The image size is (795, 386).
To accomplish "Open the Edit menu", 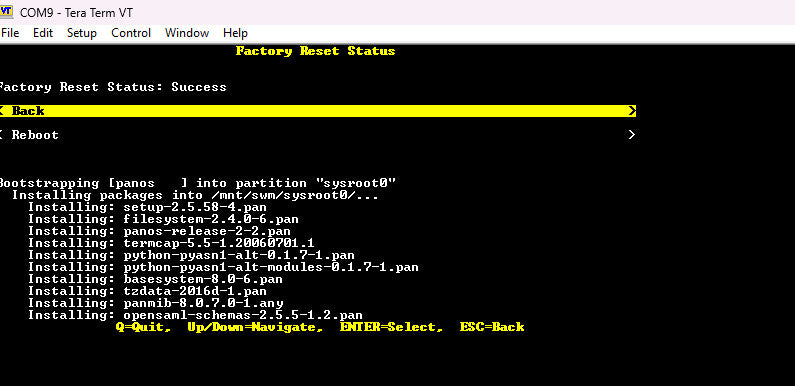I will click(x=43, y=33).
